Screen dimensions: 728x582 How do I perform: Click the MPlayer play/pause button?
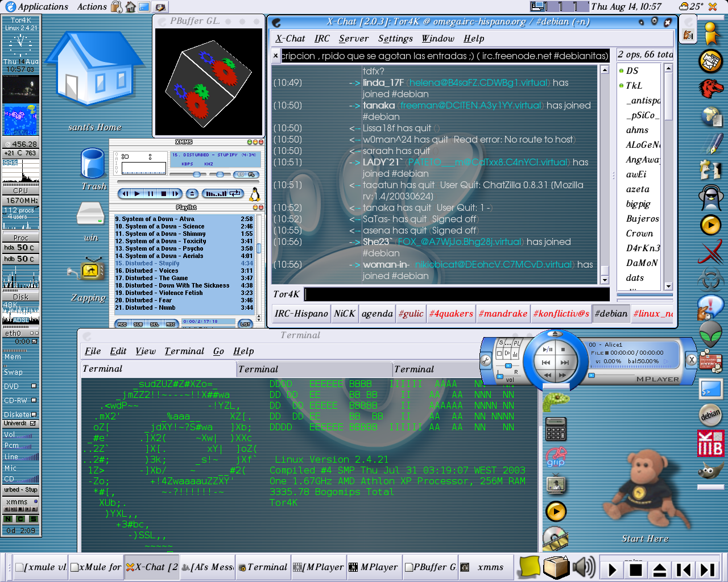pyautogui.click(x=548, y=349)
